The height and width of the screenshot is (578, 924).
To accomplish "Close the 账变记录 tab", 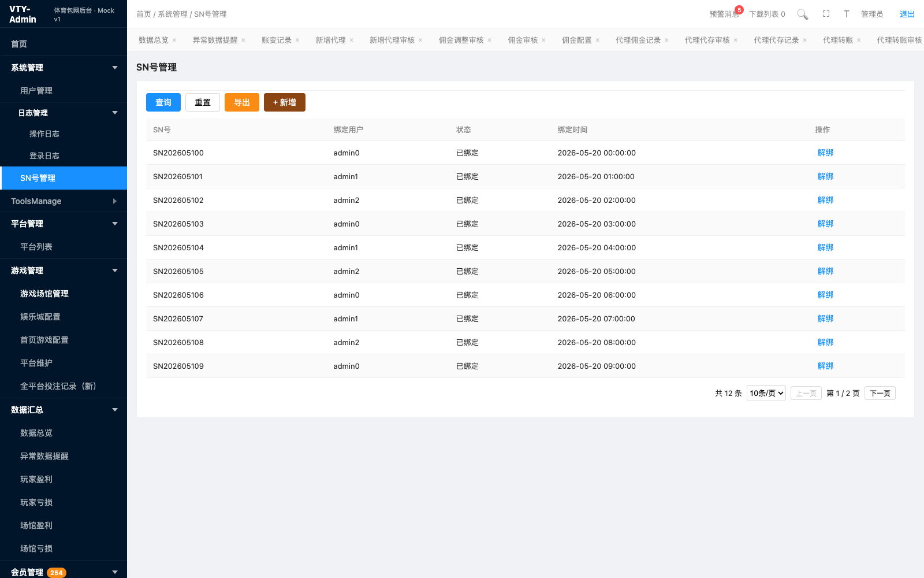I will [297, 40].
